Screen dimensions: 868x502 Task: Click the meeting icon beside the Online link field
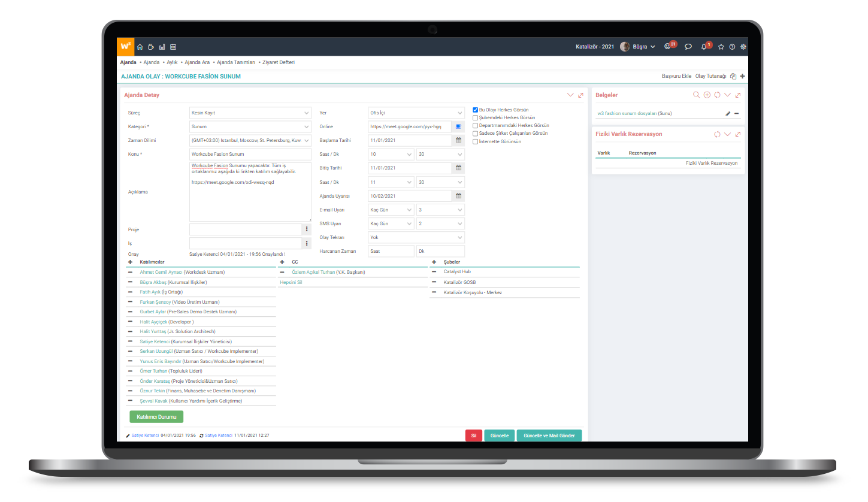coord(459,126)
